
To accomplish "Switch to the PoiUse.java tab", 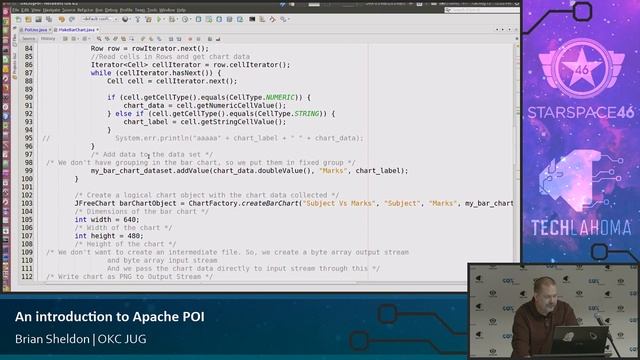I will click(36, 30).
